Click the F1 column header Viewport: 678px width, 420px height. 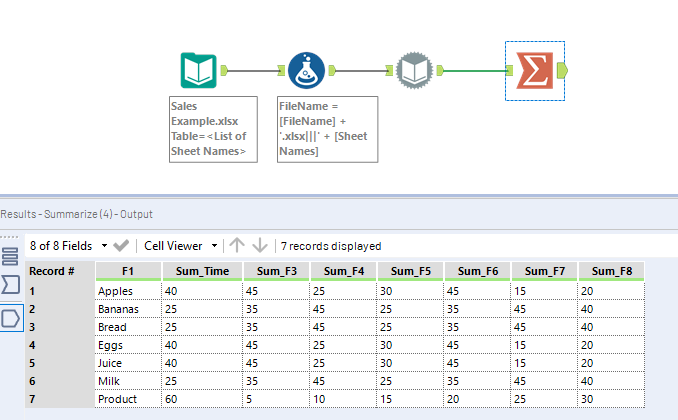click(x=128, y=271)
